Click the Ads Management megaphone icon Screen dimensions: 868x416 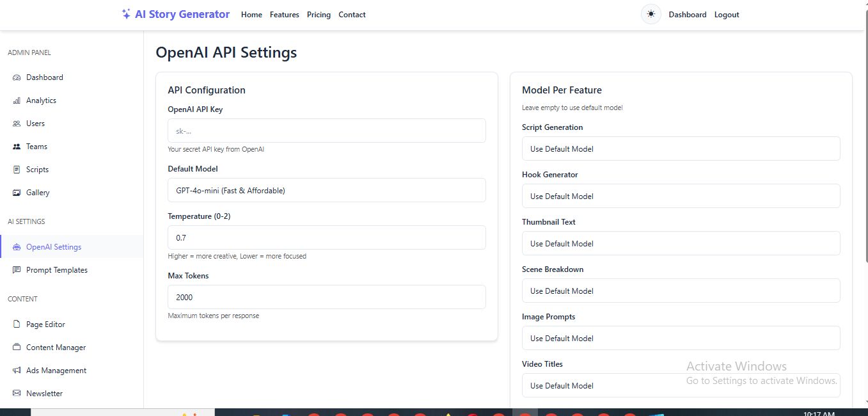(x=17, y=371)
